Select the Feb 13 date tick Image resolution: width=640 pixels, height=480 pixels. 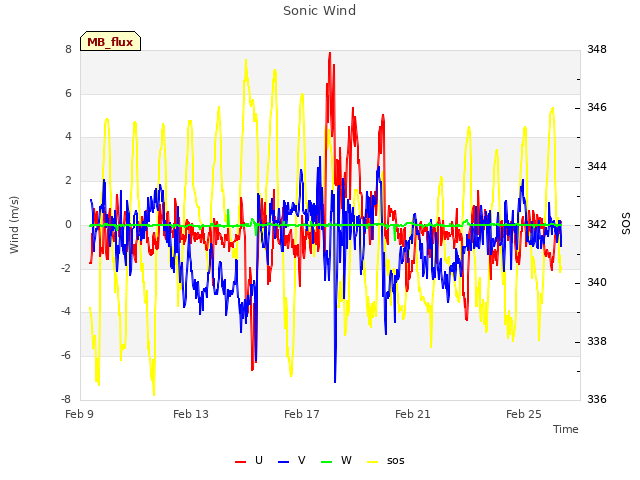(191, 414)
